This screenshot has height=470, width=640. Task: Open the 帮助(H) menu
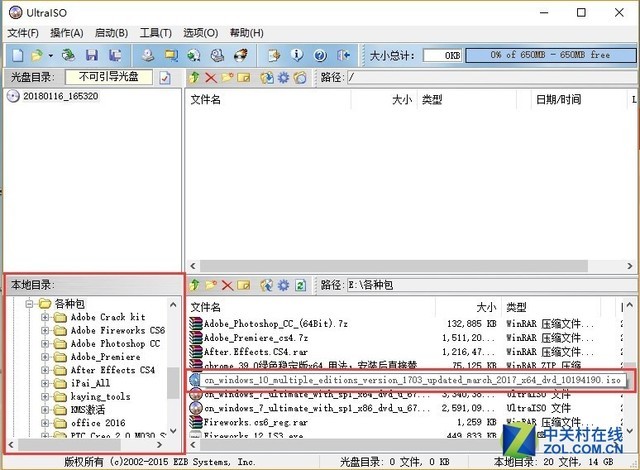(x=247, y=33)
